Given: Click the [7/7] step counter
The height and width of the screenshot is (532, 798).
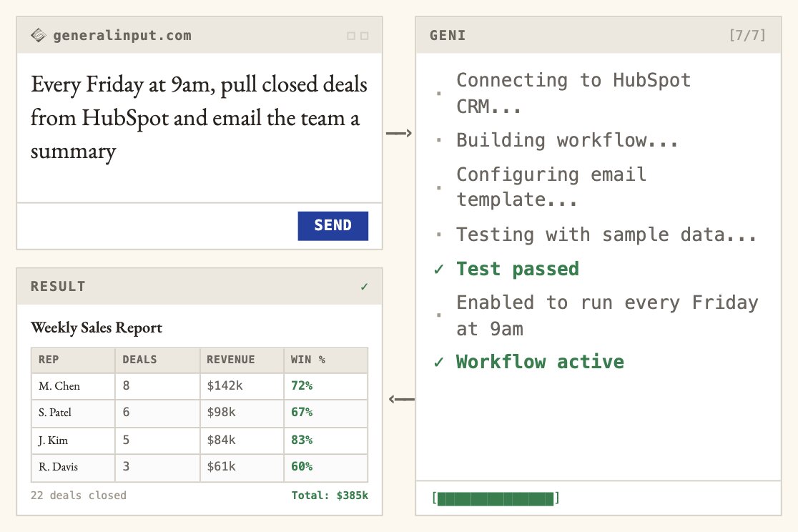Looking at the screenshot, I should (747, 35).
